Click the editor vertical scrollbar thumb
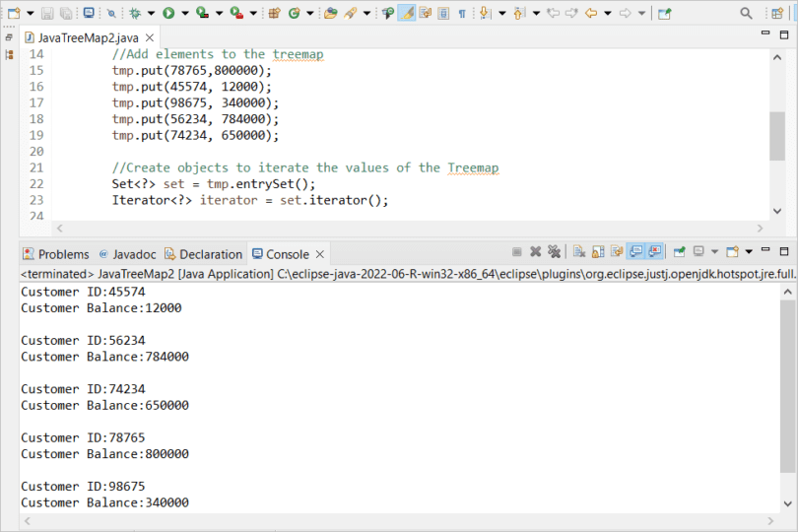 pos(777,136)
